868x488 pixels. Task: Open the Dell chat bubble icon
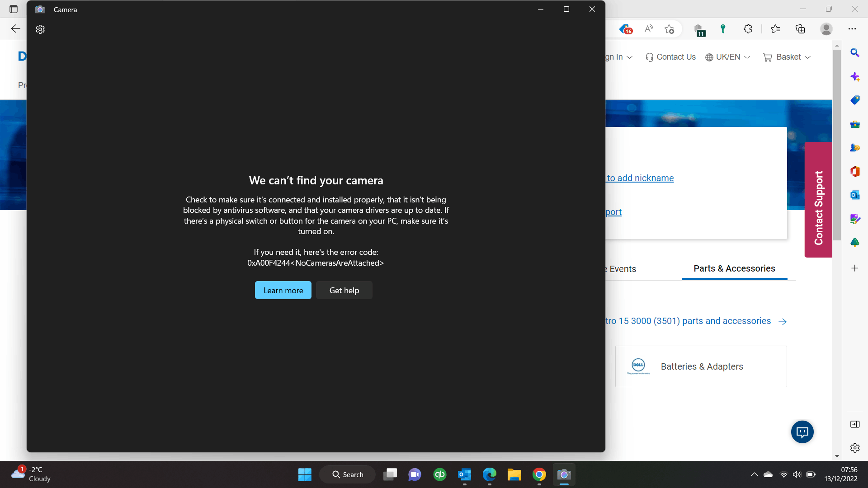click(x=802, y=432)
